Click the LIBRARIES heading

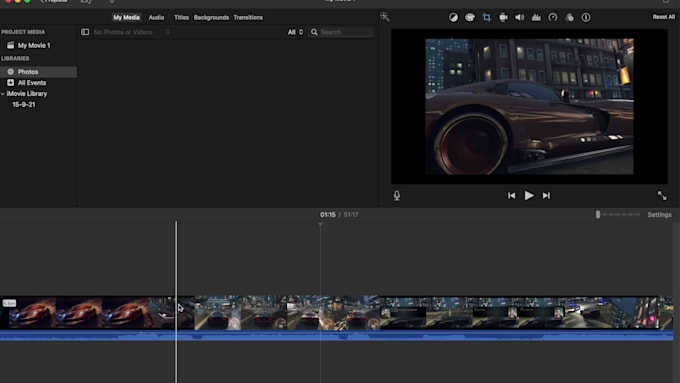tap(15, 59)
